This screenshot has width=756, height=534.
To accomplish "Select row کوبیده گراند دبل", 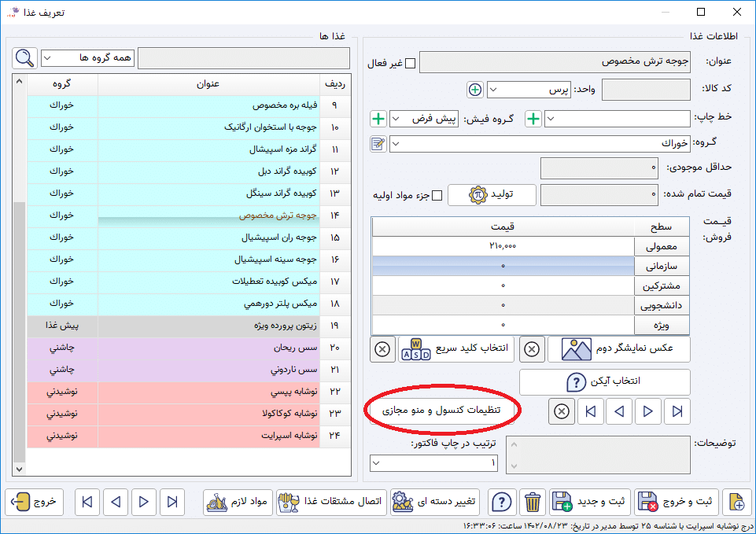I will click(189, 171).
